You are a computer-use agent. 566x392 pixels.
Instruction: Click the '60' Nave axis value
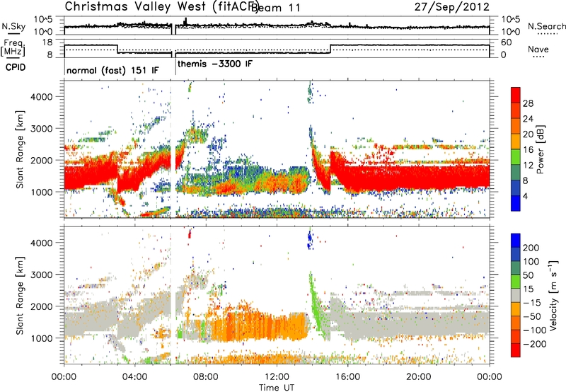[x=507, y=42]
